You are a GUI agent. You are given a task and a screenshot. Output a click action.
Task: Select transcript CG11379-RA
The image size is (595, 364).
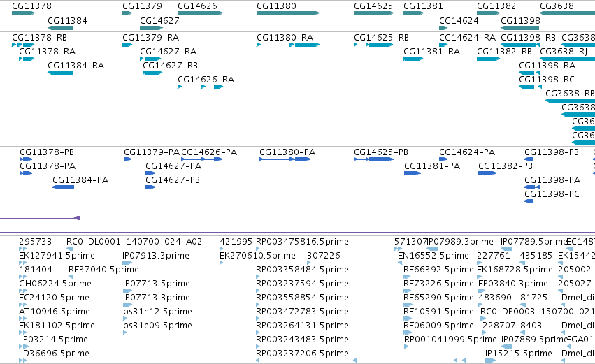point(150,38)
